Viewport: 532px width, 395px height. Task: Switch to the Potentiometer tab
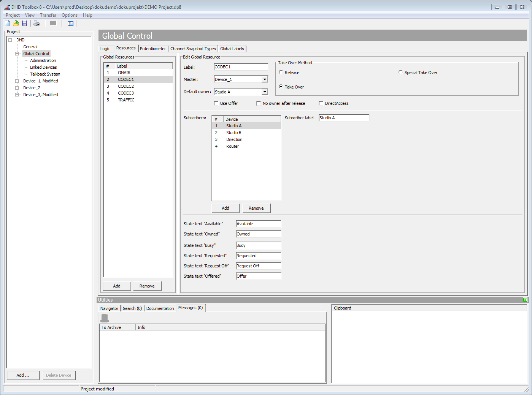tap(153, 48)
